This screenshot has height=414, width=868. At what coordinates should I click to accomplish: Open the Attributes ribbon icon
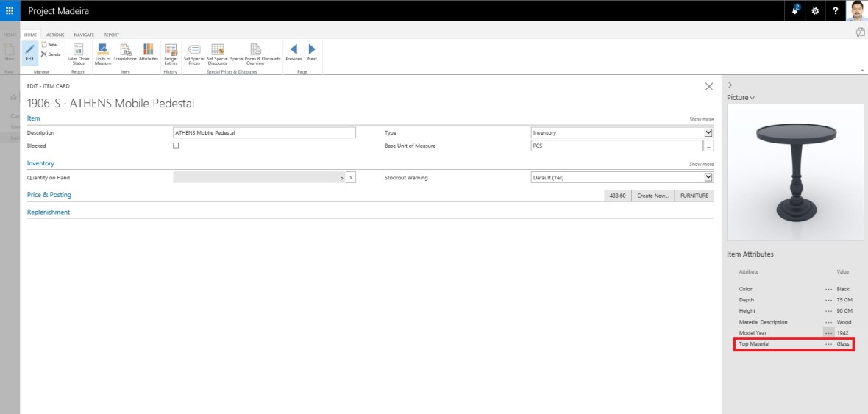pos(149,51)
